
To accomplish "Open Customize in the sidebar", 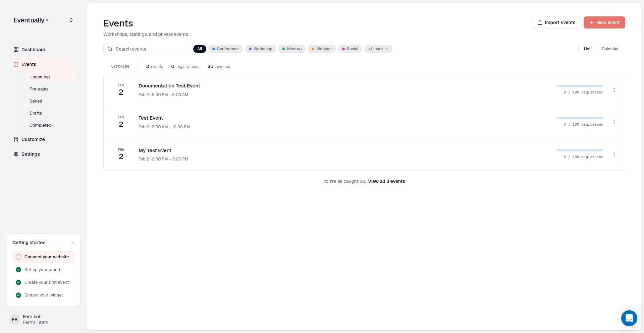I will pos(44,139).
